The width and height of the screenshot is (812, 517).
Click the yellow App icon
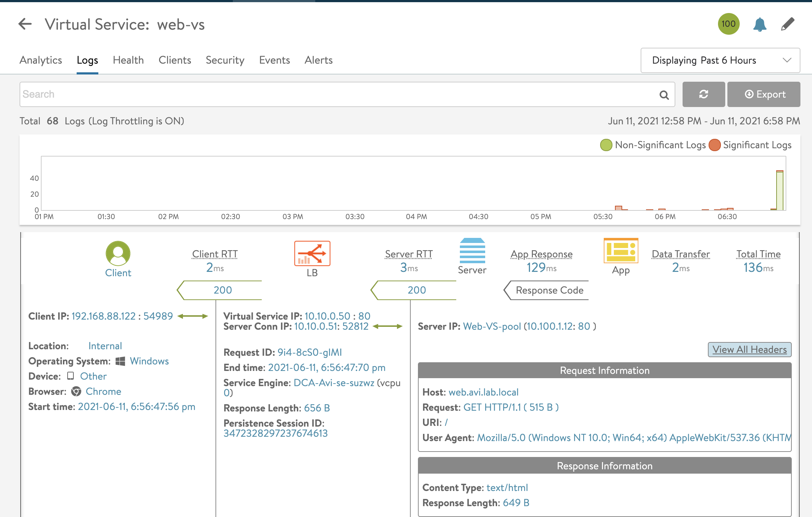pos(621,251)
